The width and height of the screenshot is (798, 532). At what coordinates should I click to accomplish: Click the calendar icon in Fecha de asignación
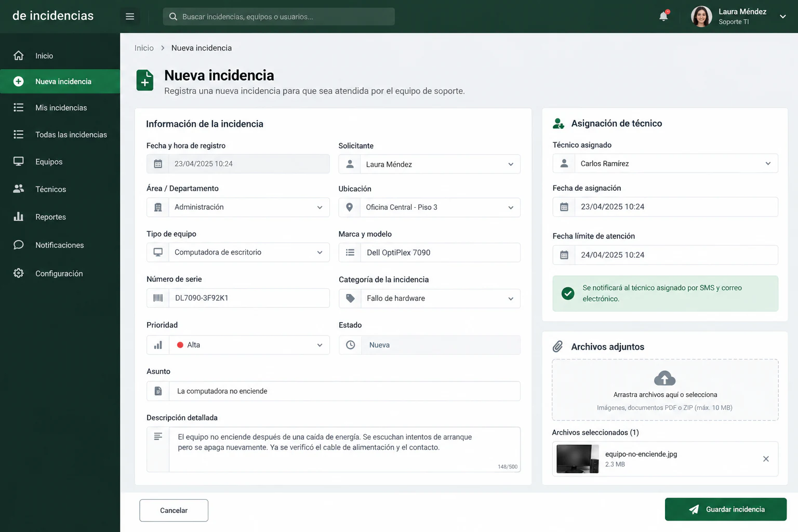564,207
